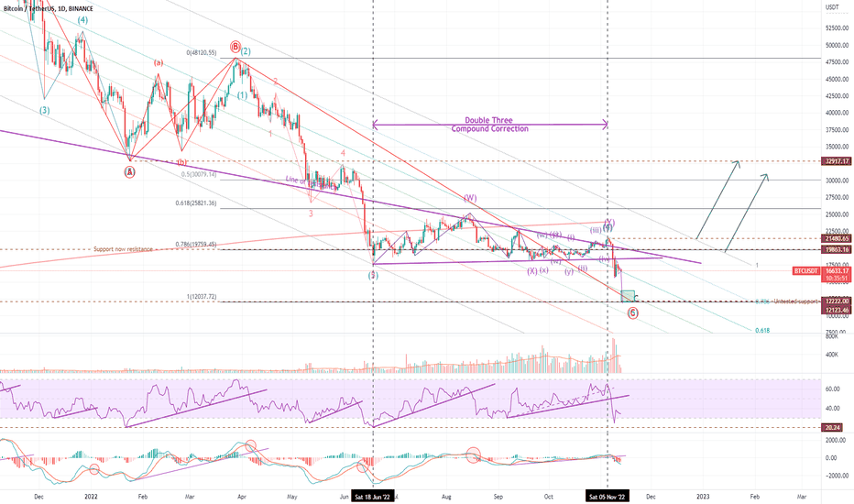This screenshot has width=854, height=504.
Task: Click the Apr time axis label
Action: pos(243,497)
